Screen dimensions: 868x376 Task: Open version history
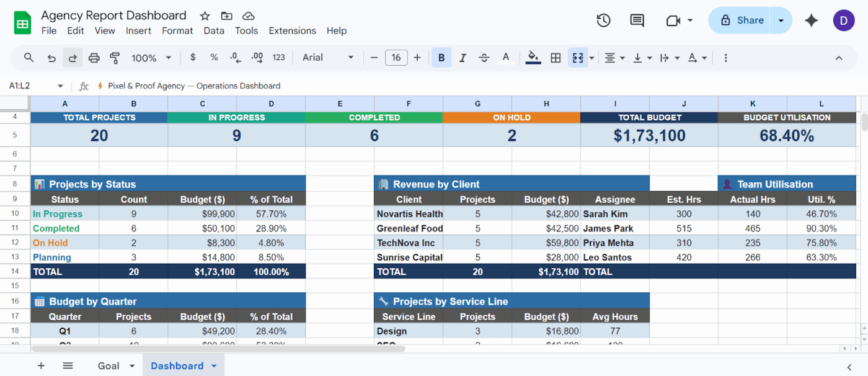pyautogui.click(x=603, y=20)
